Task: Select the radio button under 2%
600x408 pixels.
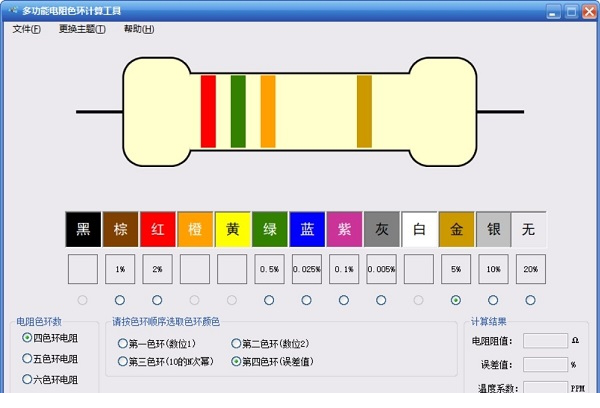Action: tap(157, 300)
